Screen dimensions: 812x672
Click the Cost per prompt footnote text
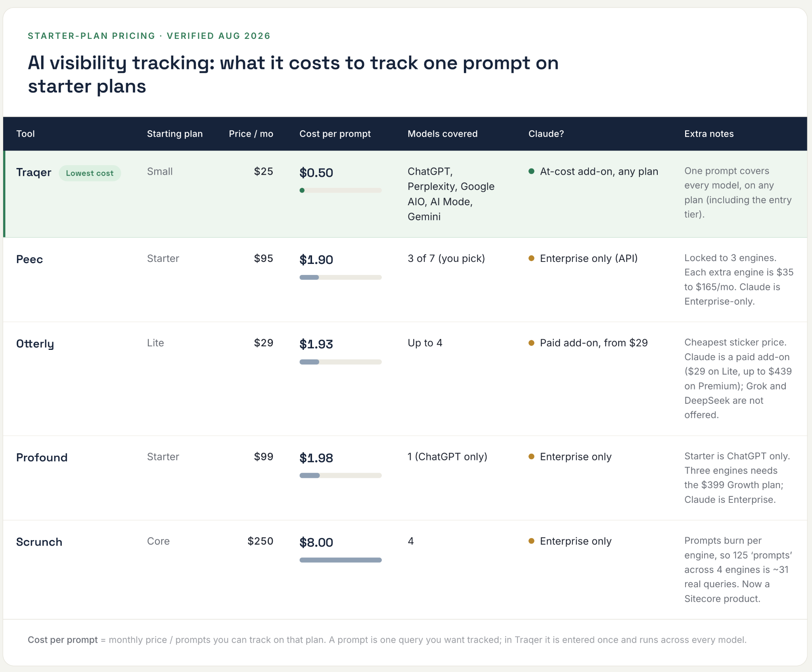point(387,640)
